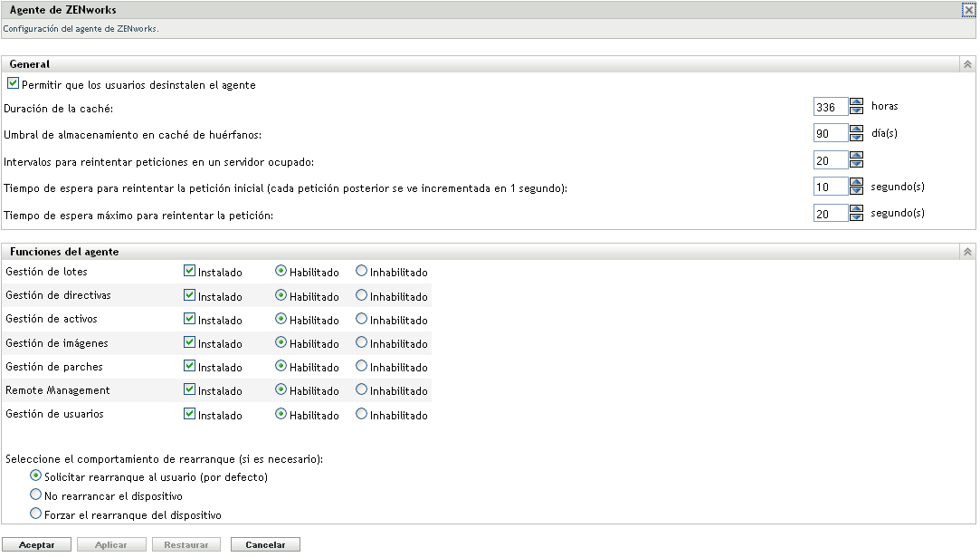Close the Agente de ZENworks panel

971,10
